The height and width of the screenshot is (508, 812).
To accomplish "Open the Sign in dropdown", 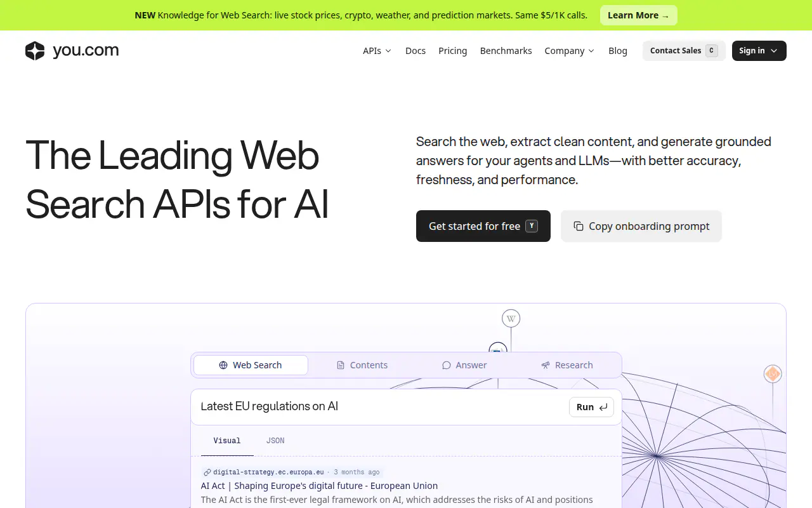I will [x=759, y=51].
